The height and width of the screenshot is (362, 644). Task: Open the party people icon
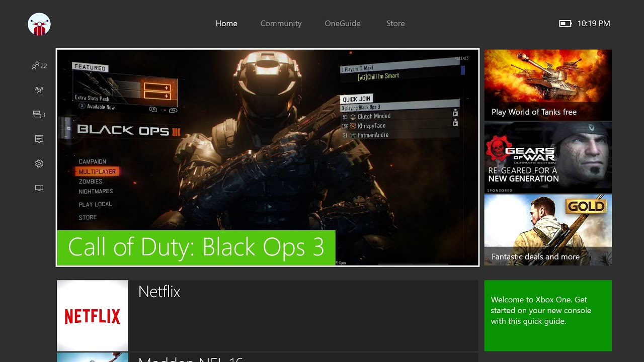[39, 90]
